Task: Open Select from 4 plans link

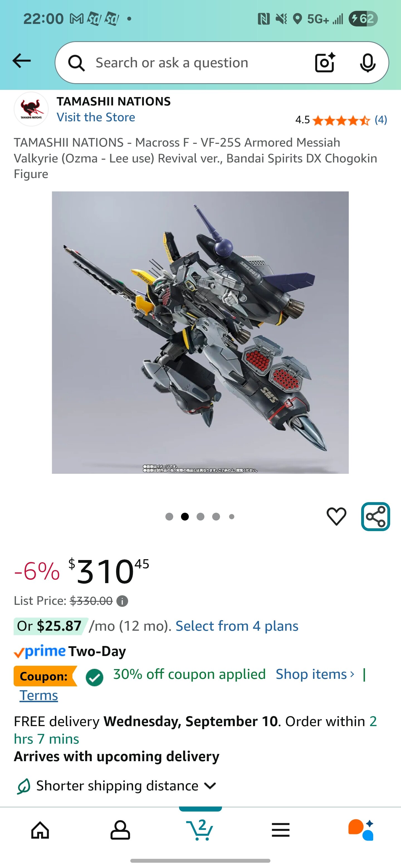Action: click(x=237, y=626)
